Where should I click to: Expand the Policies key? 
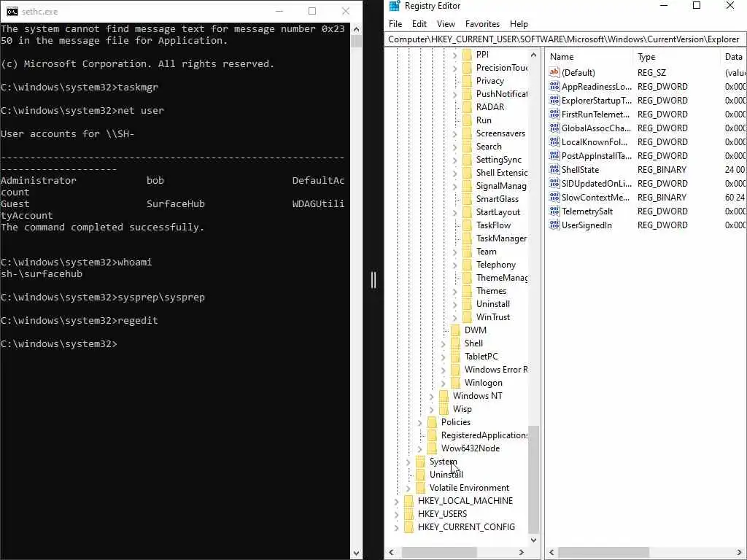[x=419, y=422]
